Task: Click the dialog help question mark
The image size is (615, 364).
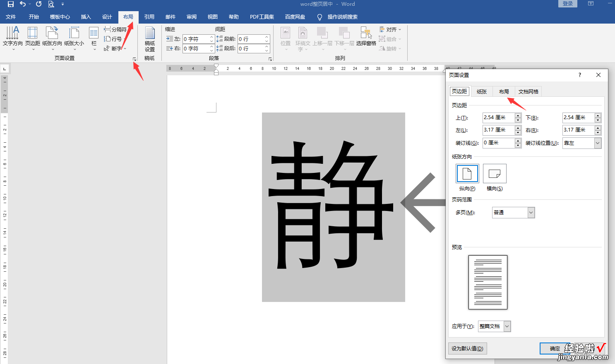Action: click(580, 75)
